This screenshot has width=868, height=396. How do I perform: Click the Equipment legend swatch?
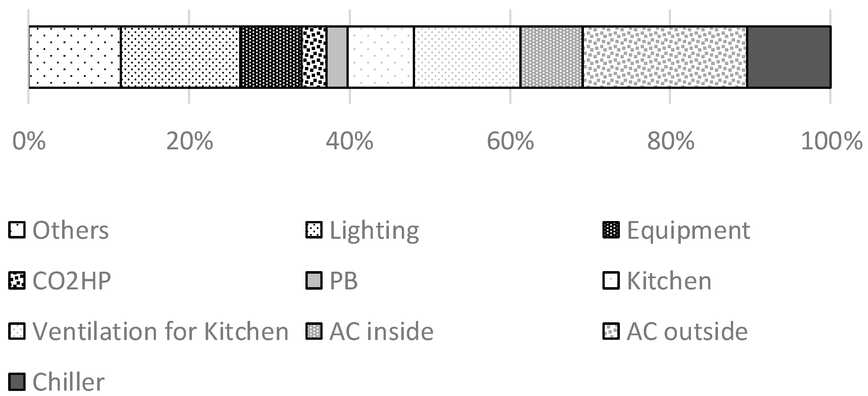click(x=611, y=230)
